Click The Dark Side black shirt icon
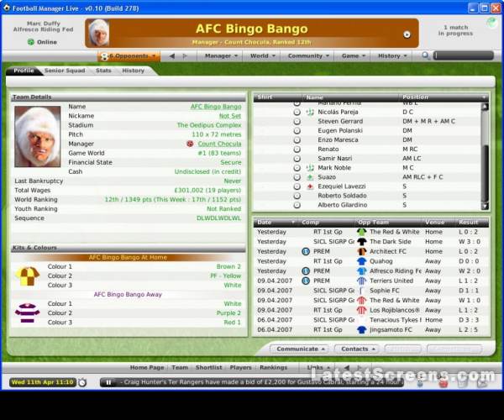Viewport: 504px width, 420px height. click(x=361, y=241)
